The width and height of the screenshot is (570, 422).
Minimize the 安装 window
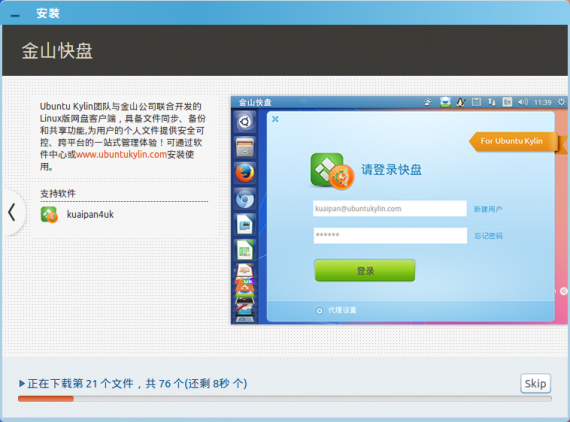click(x=15, y=15)
